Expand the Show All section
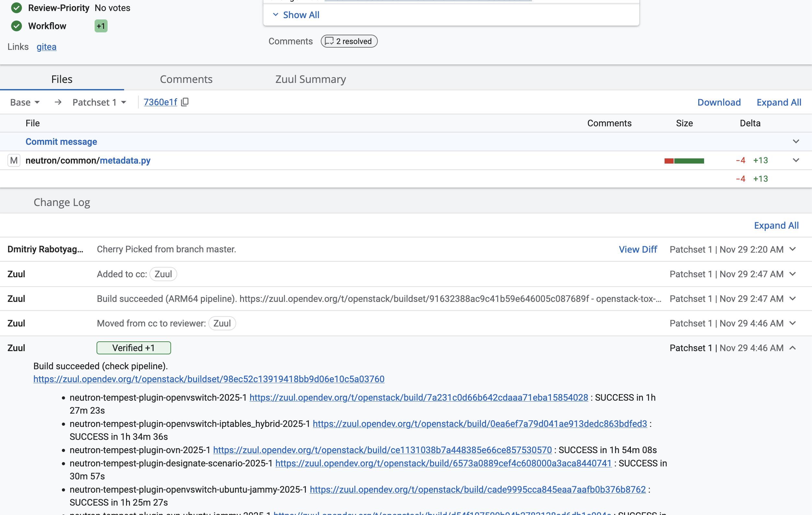This screenshot has height=515, width=812. click(296, 15)
